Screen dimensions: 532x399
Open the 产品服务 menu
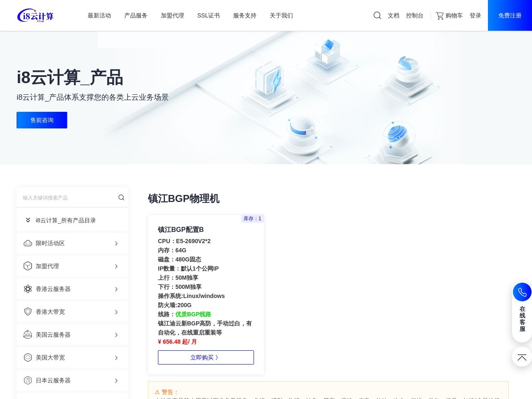point(135,15)
